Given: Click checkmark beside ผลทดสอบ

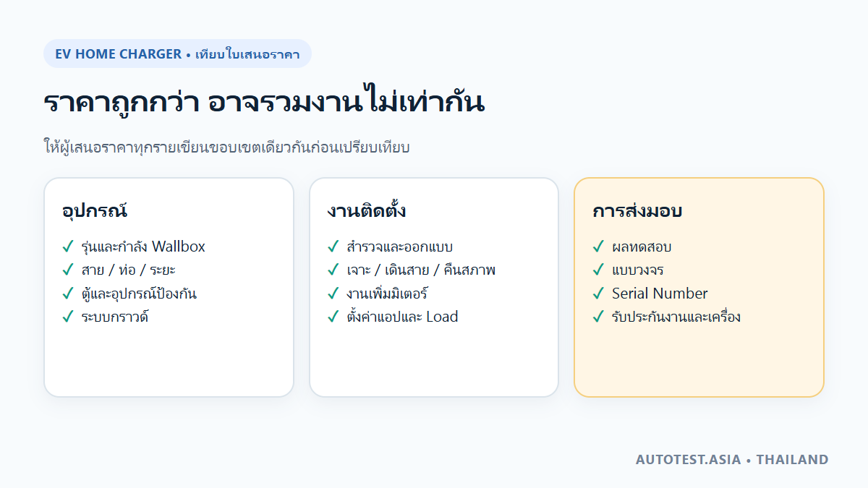Looking at the screenshot, I should tap(598, 247).
